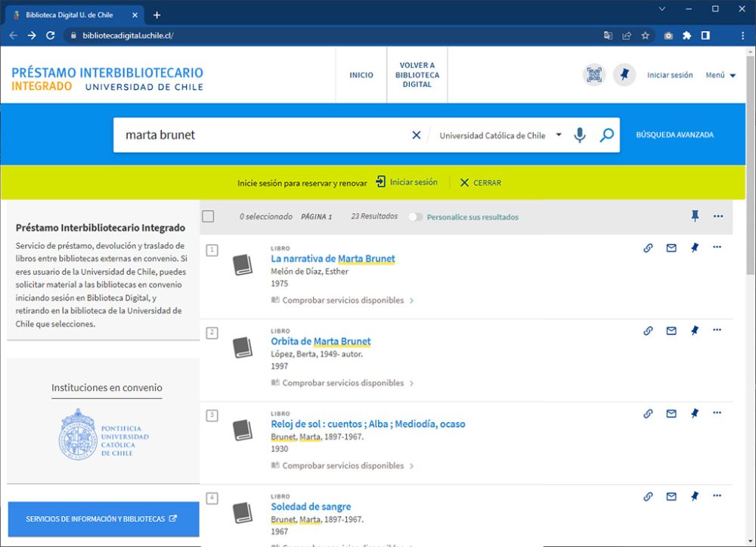
Task: Expand the Menú dropdown
Action: click(x=720, y=75)
